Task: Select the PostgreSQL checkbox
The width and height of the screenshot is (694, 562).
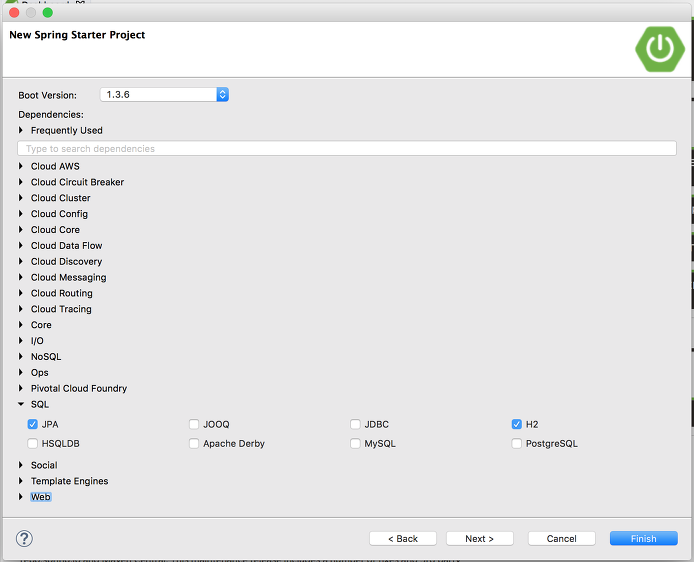Action: tap(517, 443)
